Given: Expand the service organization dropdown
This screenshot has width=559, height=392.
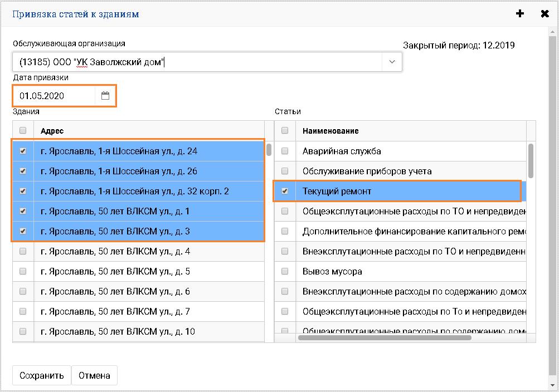Looking at the screenshot, I should point(391,62).
